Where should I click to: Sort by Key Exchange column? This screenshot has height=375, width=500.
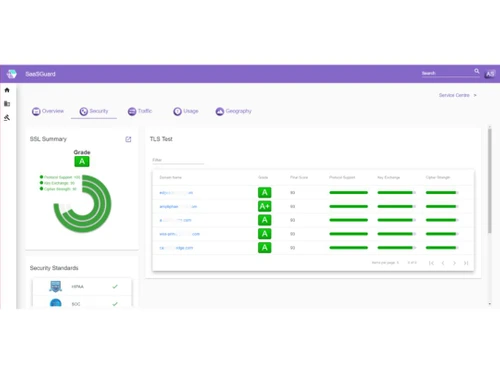(x=388, y=177)
